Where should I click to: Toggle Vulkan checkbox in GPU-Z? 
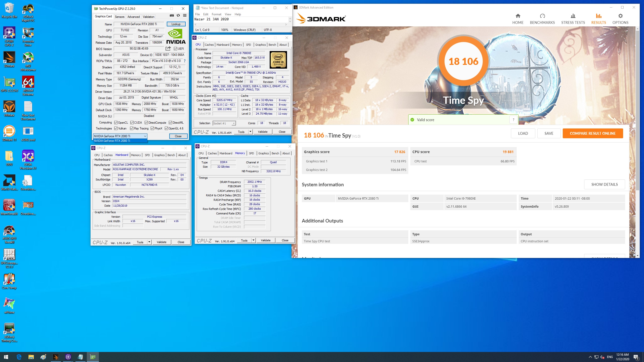(116, 128)
